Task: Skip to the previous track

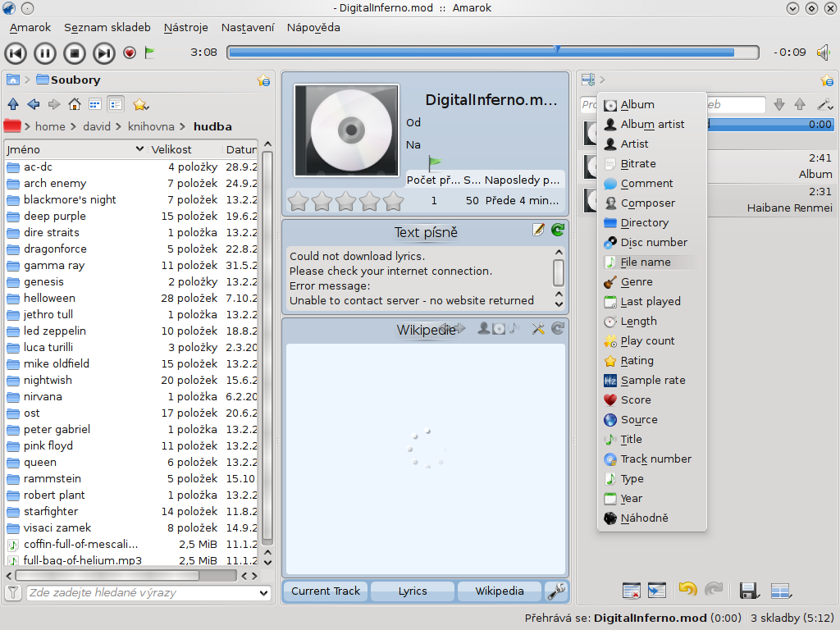Action: 16,53
